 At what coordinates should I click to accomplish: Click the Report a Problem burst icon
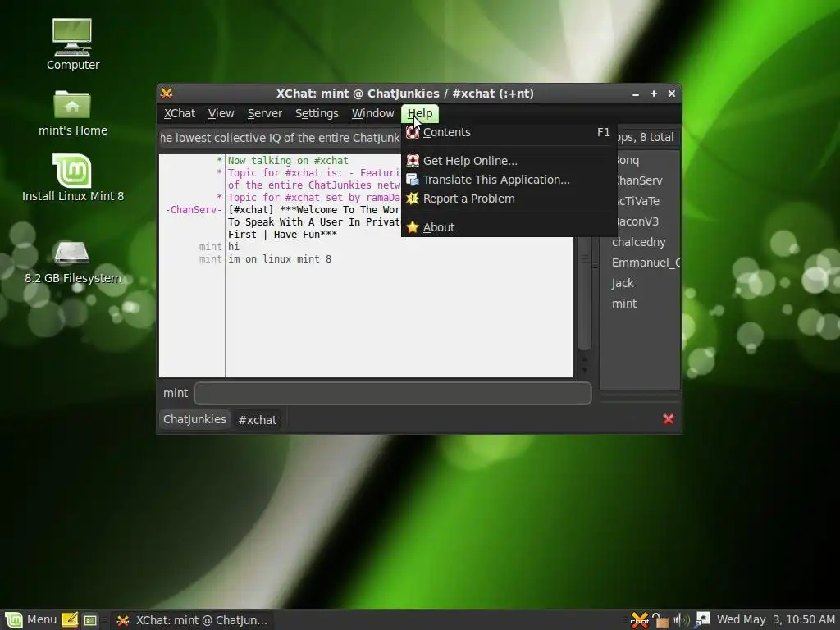[413, 199]
